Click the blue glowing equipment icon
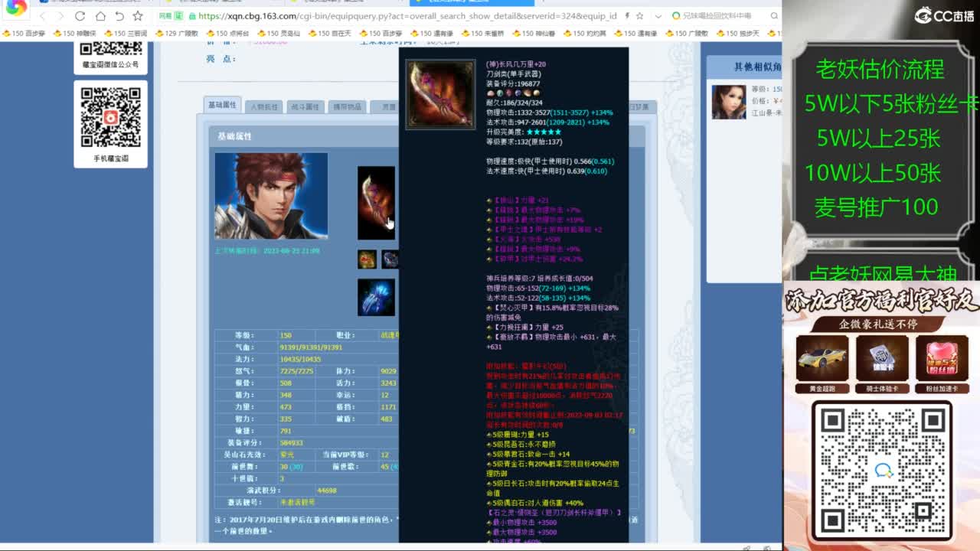This screenshot has width=980, height=551. (376, 297)
